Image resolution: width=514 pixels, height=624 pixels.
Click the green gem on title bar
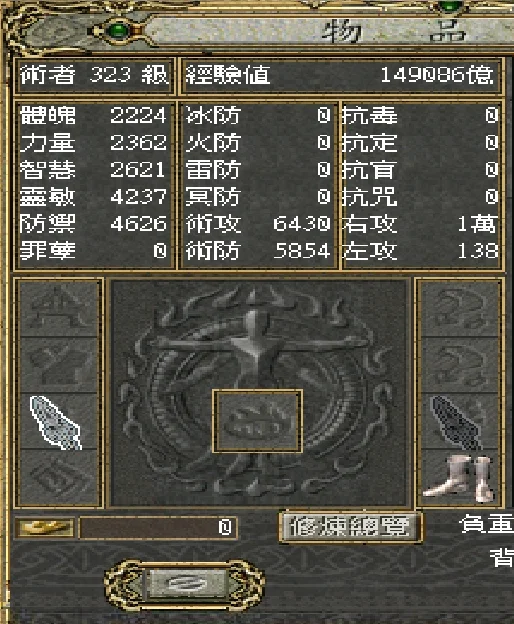[x=119, y=31]
